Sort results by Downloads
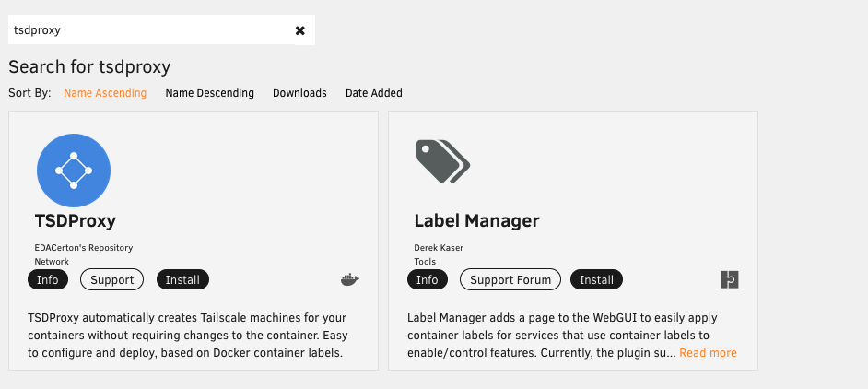Image resolution: width=868 pixels, height=389 pixels. pos(299,93)
